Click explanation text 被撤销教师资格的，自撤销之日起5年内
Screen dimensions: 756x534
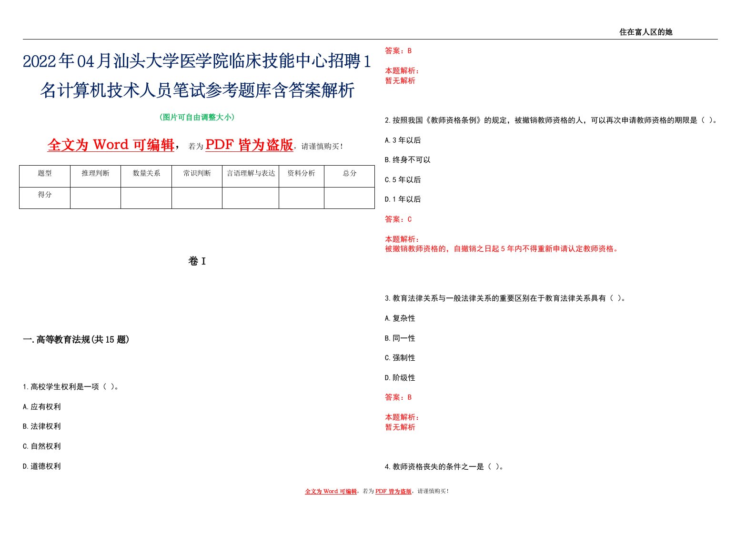502,248
